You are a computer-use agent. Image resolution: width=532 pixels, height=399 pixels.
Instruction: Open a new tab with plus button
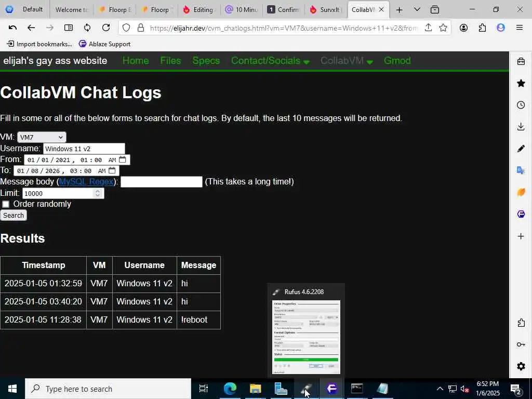coord(400,10)
